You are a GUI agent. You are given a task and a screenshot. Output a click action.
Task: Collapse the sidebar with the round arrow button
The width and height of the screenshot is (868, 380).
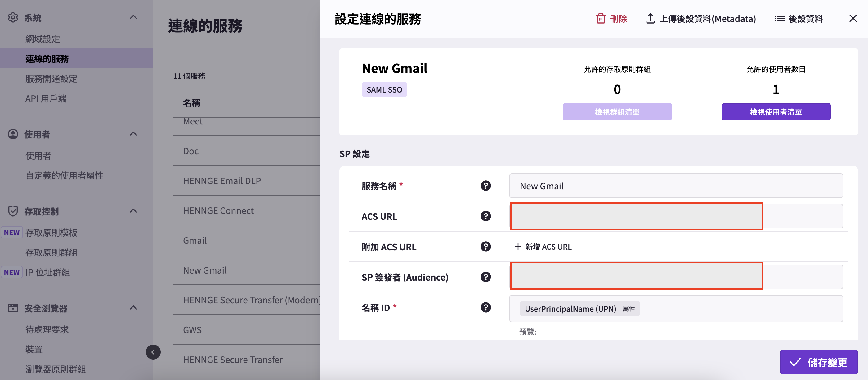point(153,352)
